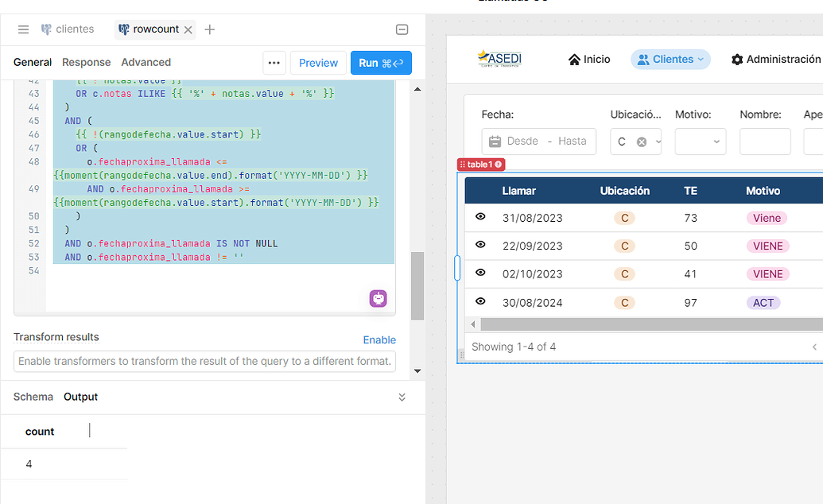Expand the Ubicación dropdown

point(658,142)
